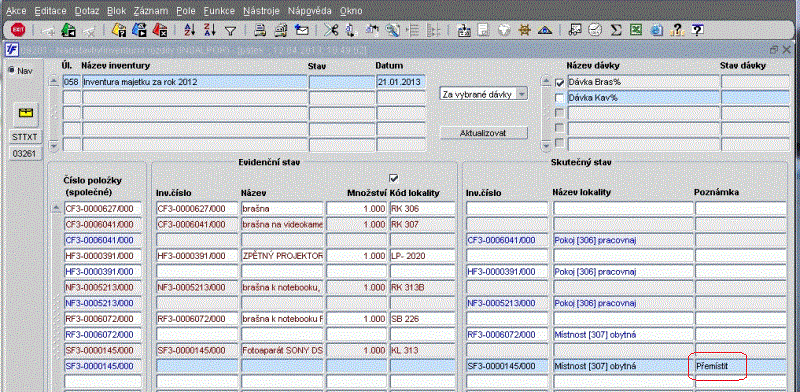Image resolution: width=800 pixels, height=392 pixels.
Task: Click the Sigma sum icon
Action: [x=616, y=30]
